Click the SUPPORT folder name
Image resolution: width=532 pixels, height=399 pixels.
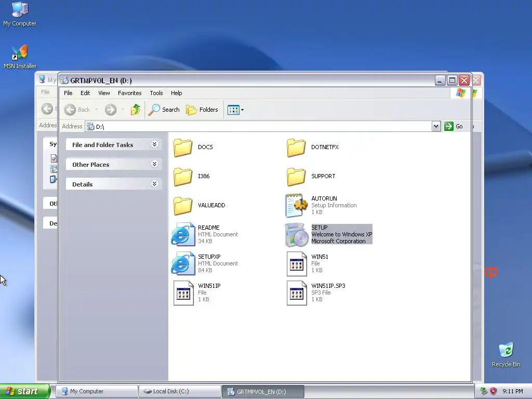tap(323, 176)
